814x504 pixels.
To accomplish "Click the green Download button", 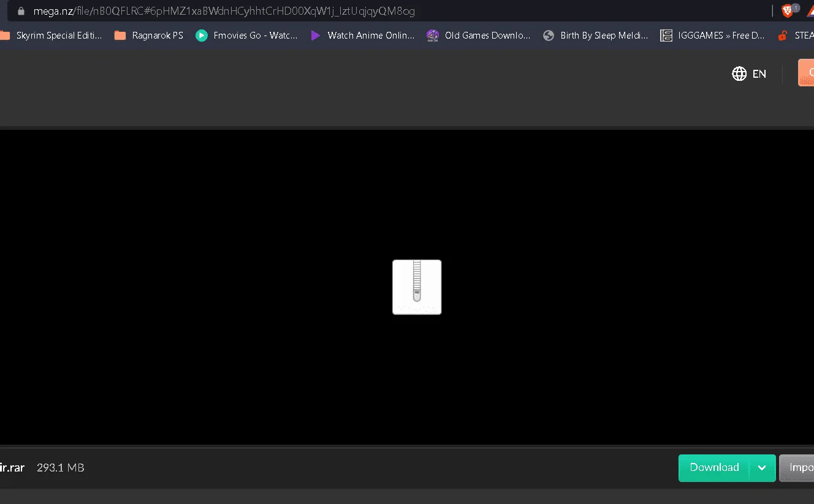I will [714, 468].
